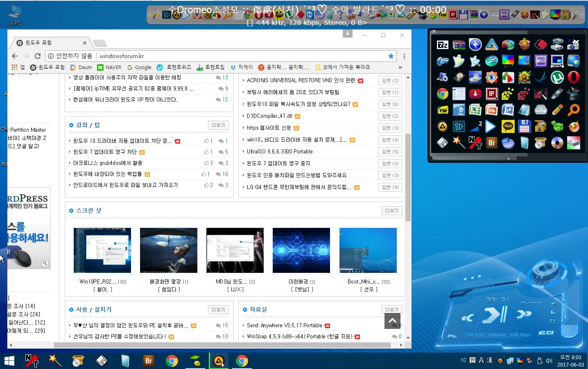Open the AIMP icon on the taskbar
The width and height of the screenshot is (588, 369).
pos(219,361)
